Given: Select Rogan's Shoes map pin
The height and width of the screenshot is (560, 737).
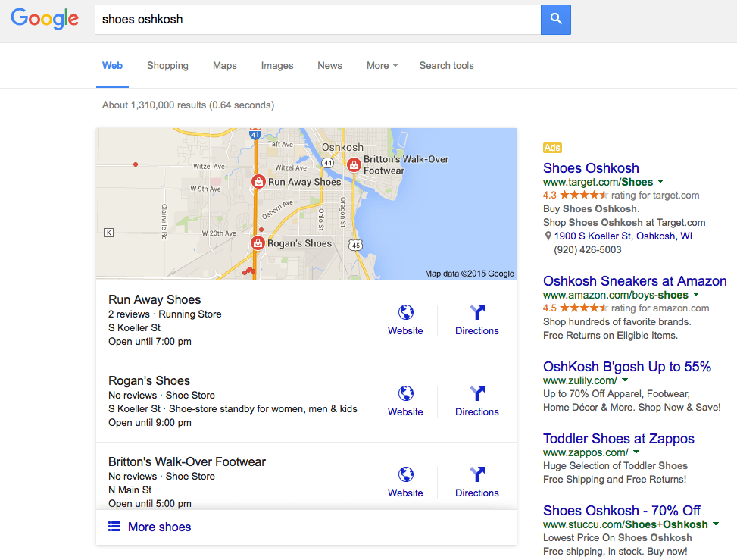Looking at the screenshot, I should pos(257,243).
